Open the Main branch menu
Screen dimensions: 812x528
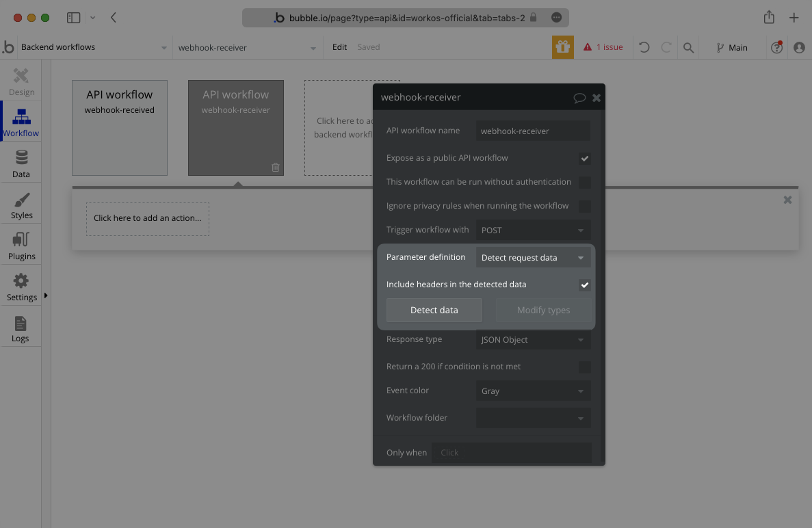tap(733, 47)
